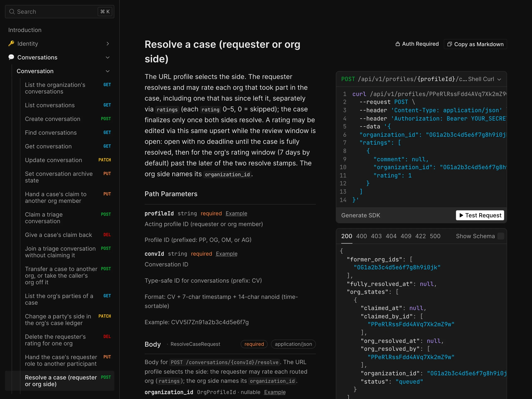532x399 pixels.
Task: Open Give a case's claim back endpoint
Action: 60,235
